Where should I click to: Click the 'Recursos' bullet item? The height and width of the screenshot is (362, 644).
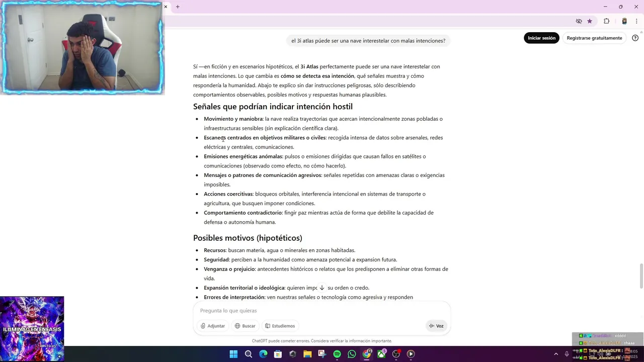click(279, 250)
